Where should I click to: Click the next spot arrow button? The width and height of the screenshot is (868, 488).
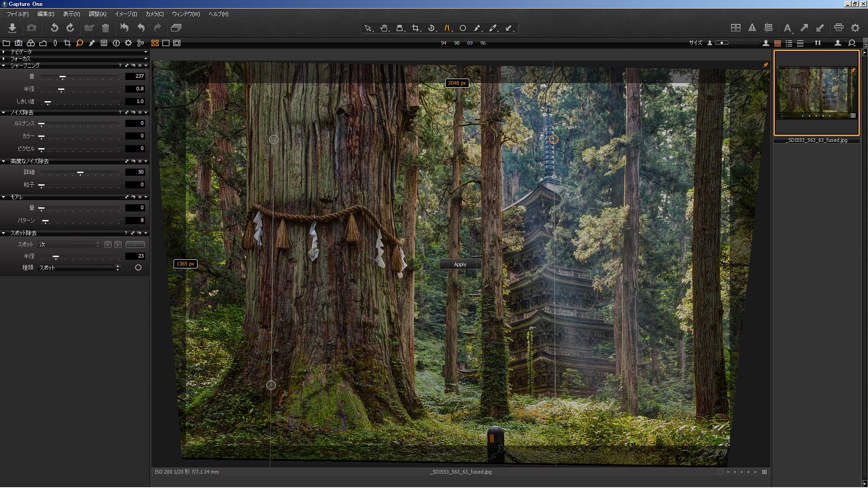118,244
